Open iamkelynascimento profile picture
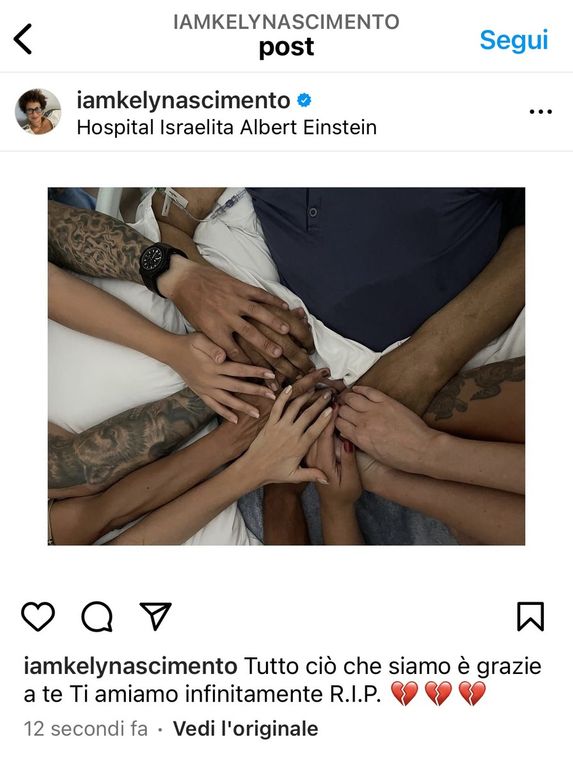This screenshot has height=768, width=573. point(38,112)
